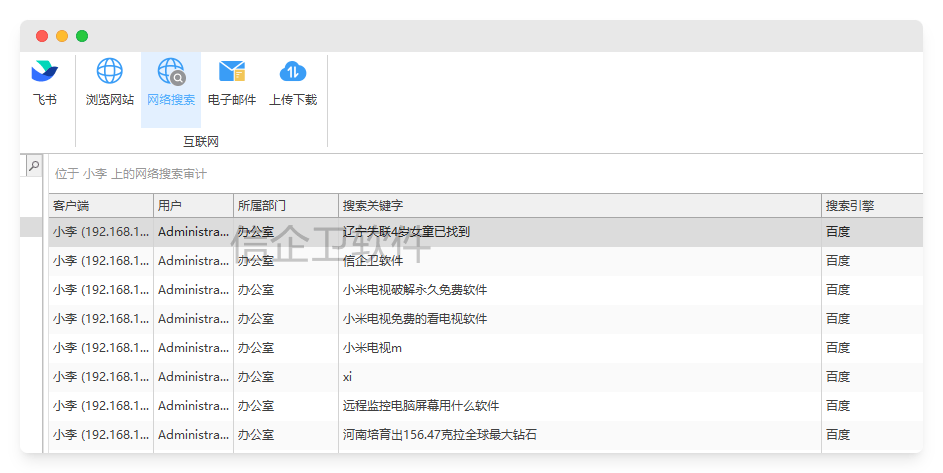
Task: Select the Browse Websites (浏览网站) globe icon
Action: (109, 72)
